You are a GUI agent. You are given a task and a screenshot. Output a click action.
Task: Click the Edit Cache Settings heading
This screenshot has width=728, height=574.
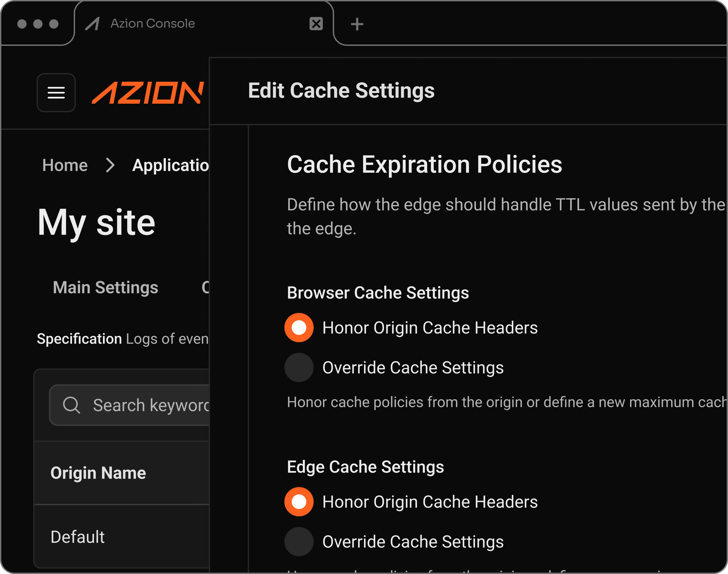[x=341, y=91]
